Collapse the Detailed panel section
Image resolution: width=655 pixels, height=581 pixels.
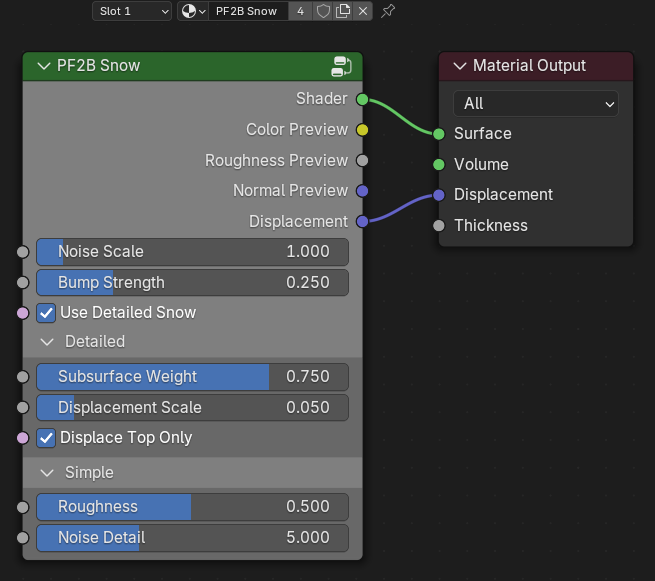tap(47, 342)
